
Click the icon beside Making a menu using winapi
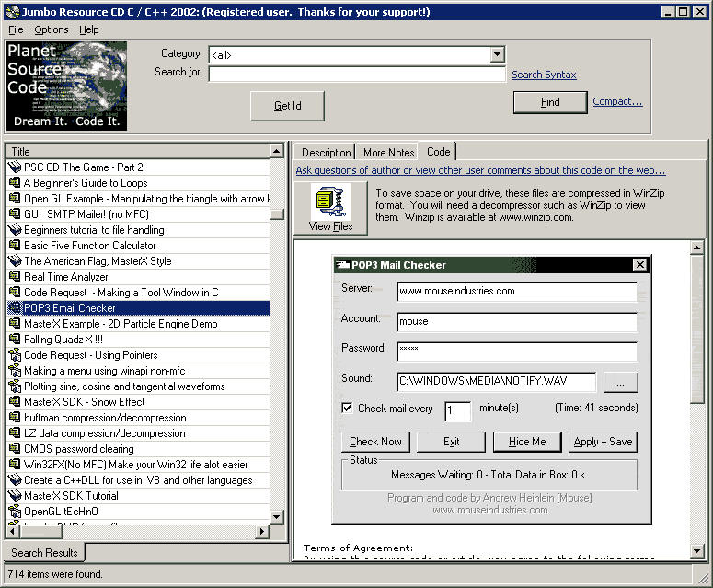pos(15,371)
